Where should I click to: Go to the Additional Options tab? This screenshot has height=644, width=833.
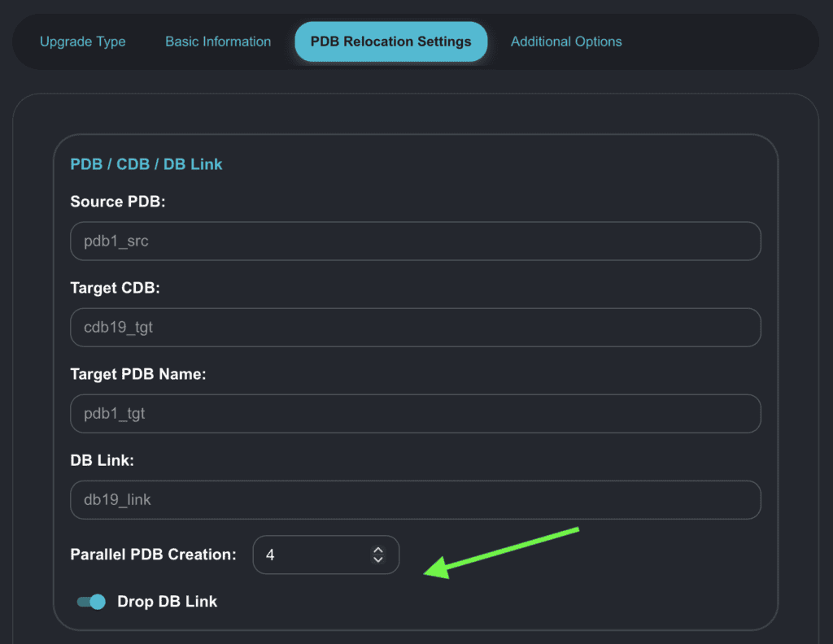pos(566,41)
